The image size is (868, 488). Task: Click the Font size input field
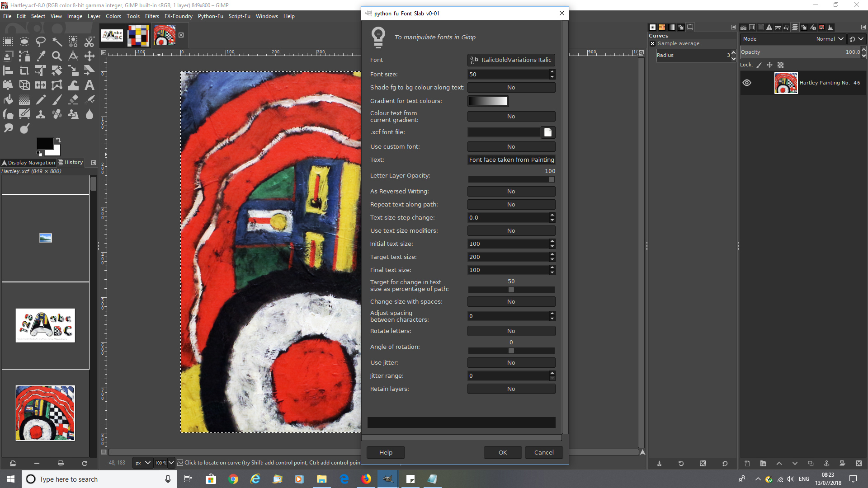click(508, 75)
